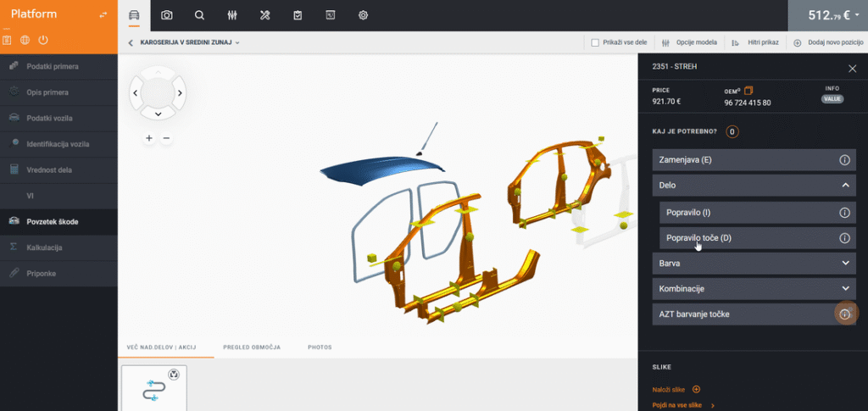Expand the Barva section
Screen dimensions: 868x411
[x=754, y=264]
